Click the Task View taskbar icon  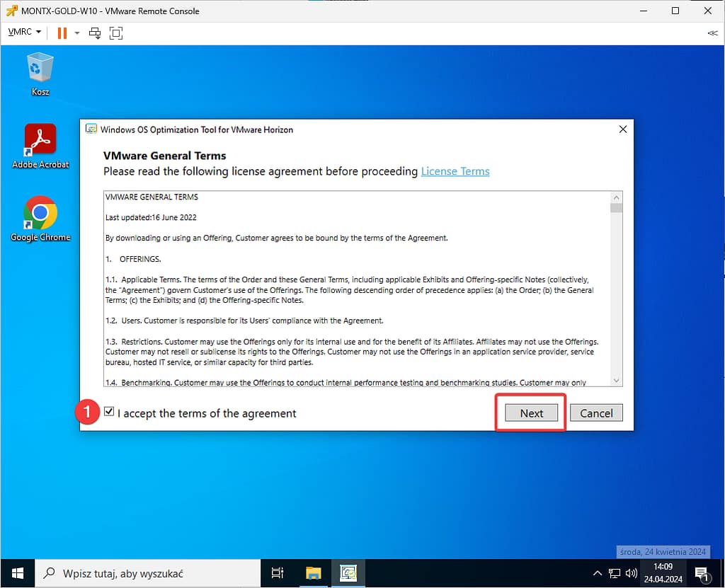pos(278,573)
